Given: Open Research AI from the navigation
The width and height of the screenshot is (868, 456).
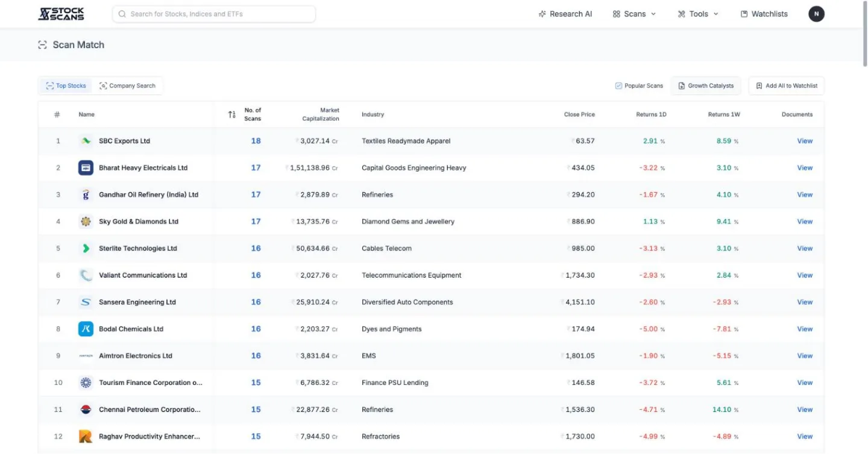Looking at the screenshot, I should click(x=565, y=14).
